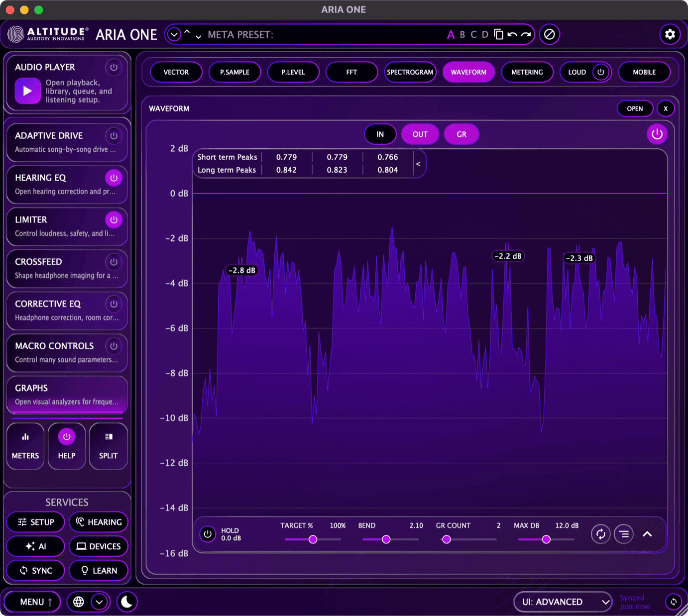Close the Waveform panel with X
The height and width of the screenshot is (616, 688).
666,108
